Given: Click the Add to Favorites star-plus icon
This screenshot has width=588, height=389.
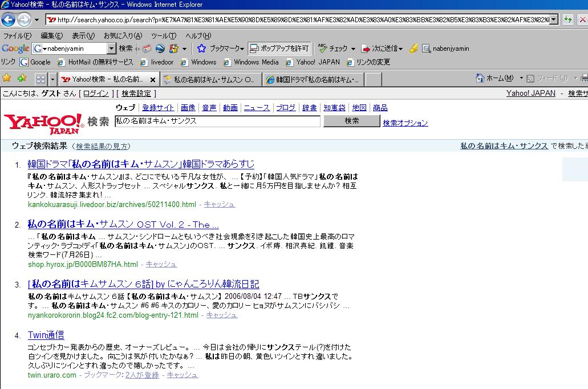Looking at the screenshot, I should click(x=22, y=78).
